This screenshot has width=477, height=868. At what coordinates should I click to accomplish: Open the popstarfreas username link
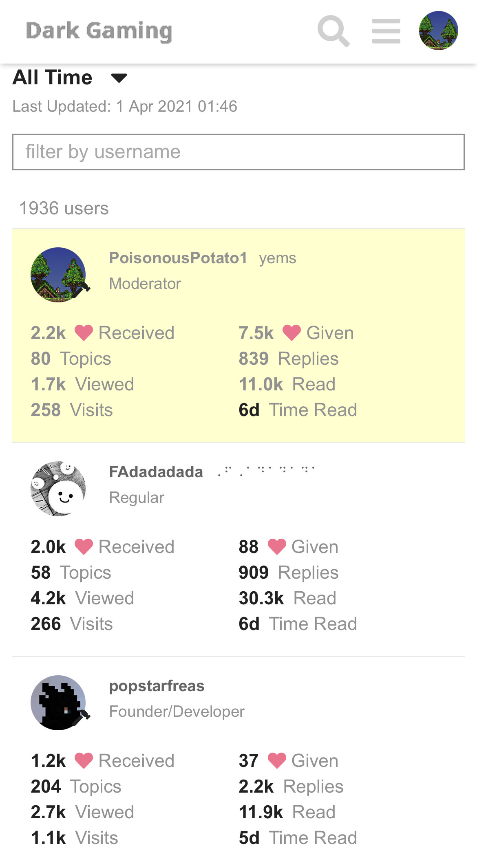click(x=157, y=686)
